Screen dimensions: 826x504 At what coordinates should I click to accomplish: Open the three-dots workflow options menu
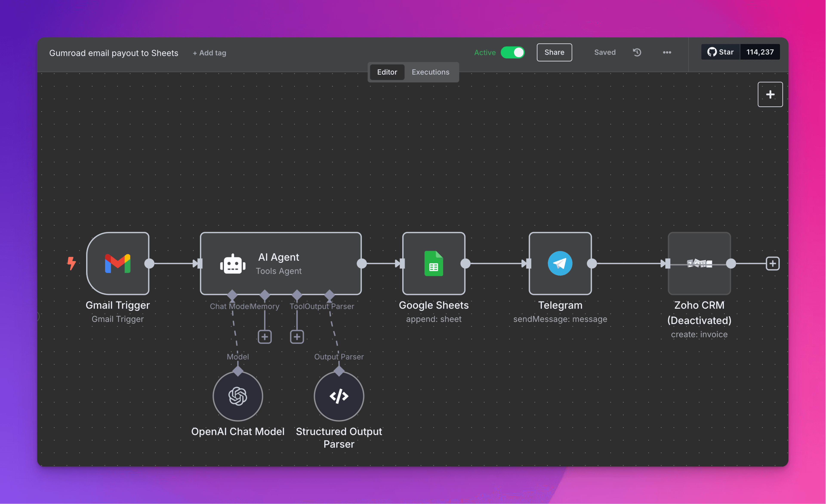point(667,52)
